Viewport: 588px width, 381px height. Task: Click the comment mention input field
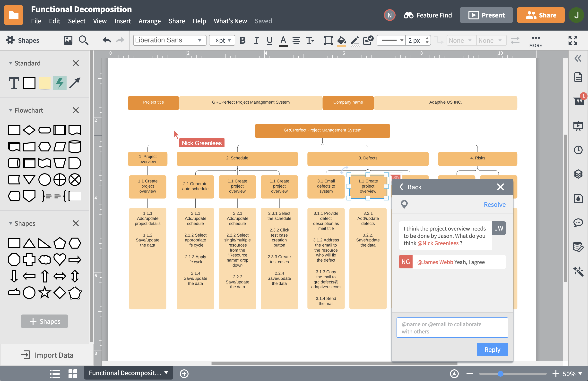click(x=452, y=327)
